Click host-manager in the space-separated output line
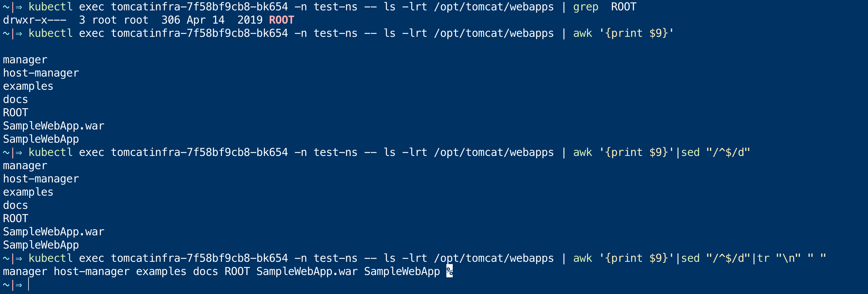 click(x=92, y=272)
